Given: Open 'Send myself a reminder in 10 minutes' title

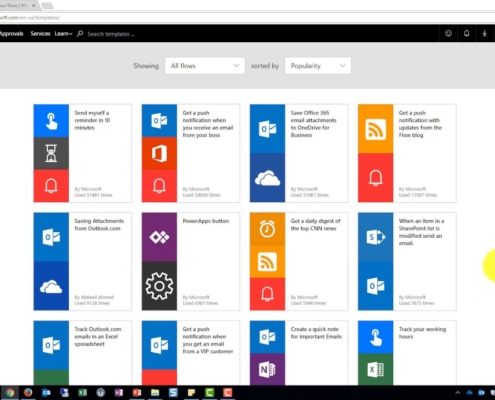Looking at the screenshot, I should 92,120.
